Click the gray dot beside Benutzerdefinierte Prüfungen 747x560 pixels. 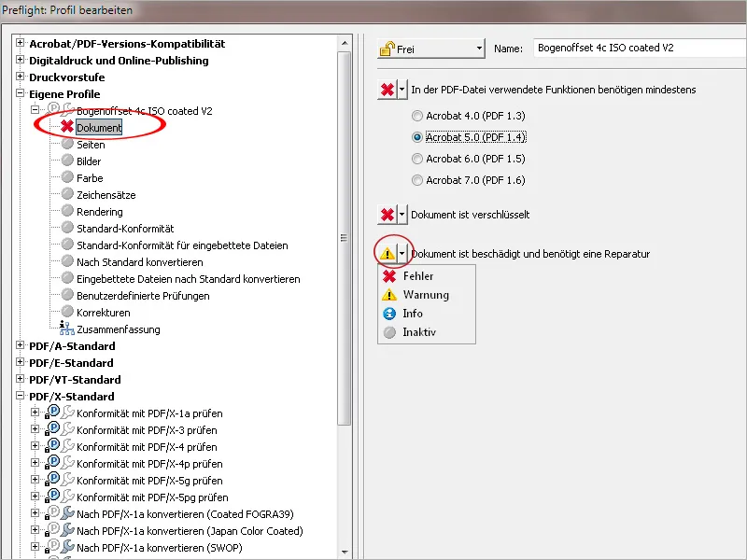67,295
